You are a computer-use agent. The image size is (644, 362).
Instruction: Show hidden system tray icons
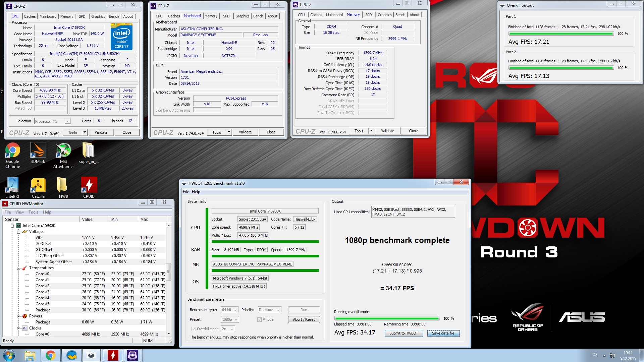point(604,356)
